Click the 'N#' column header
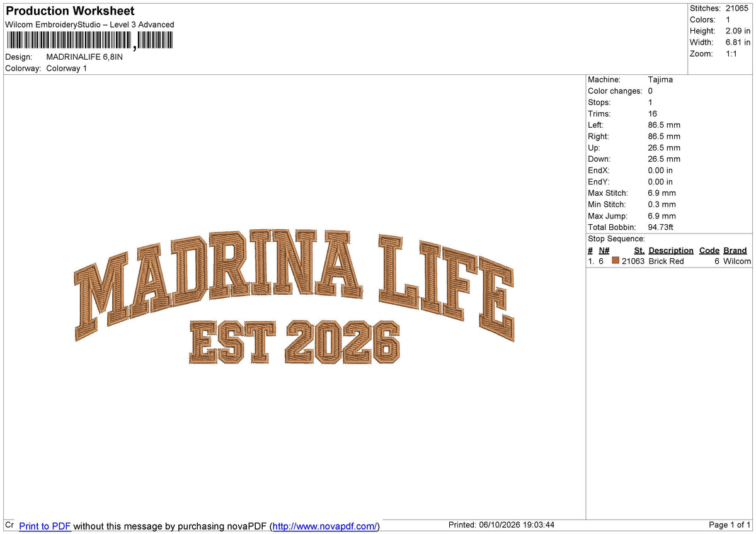 [604, 250]
